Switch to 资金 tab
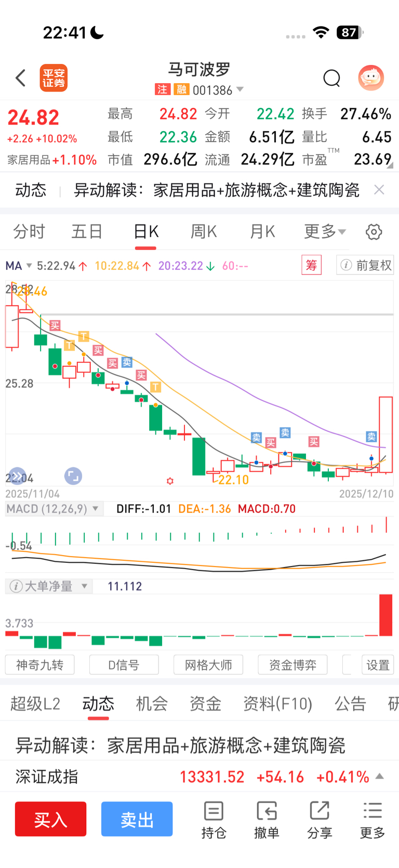This screenshot has height=868, width=399. coord(205,704)
